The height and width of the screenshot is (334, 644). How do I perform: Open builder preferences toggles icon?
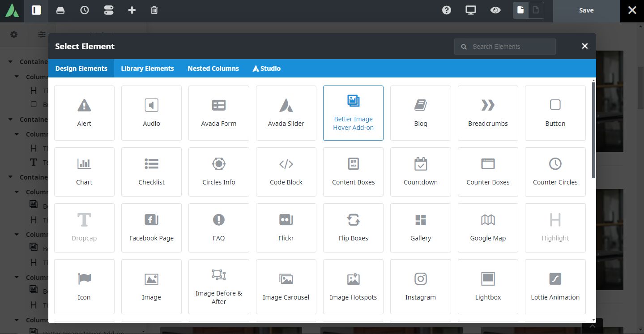tap(108, 10)
